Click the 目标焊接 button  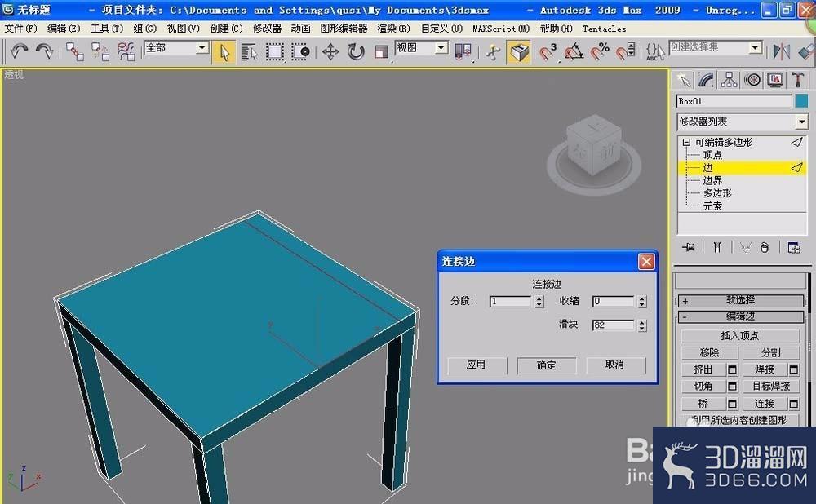(771, 386)
